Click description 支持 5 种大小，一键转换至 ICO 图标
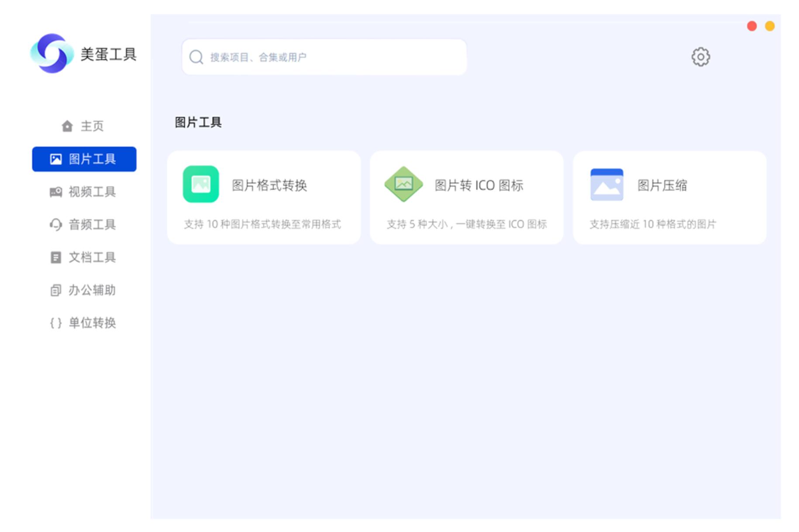The width and height of the screenshot is (799, 532). point(467,224)
